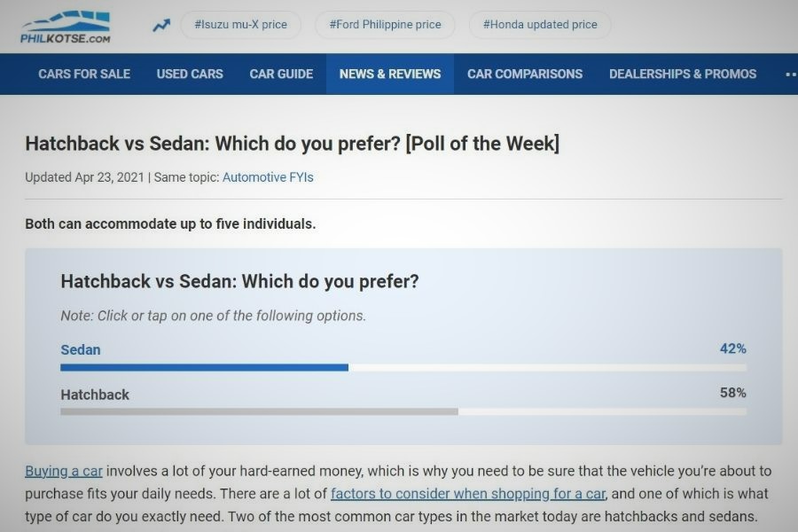798x532 pixels.
Task: Click the article headline about Hatchback vs Sedan
Action: (292, 144)
